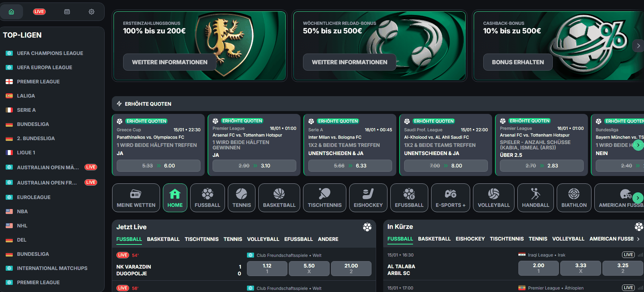
Task: Select the Fussball sport icon
Action: click(x=208, y=194)
